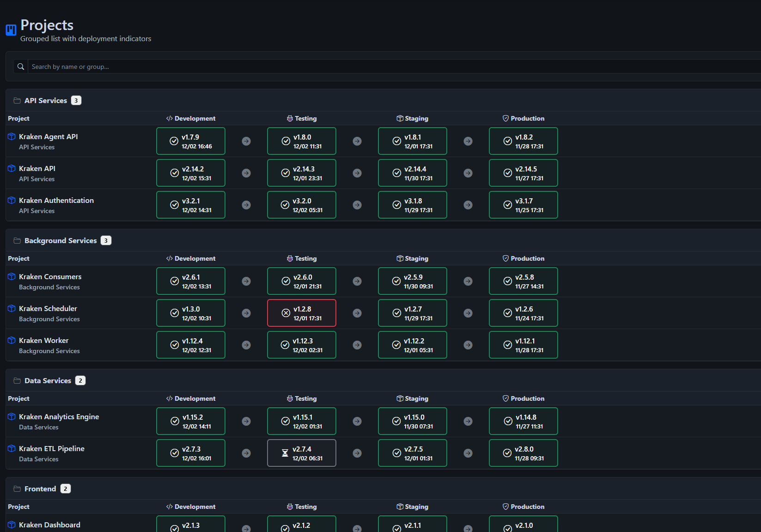Click the package icon beside Kraken Agent API
The width and height of the screenshot is (761, 532).
coord(11,136)
